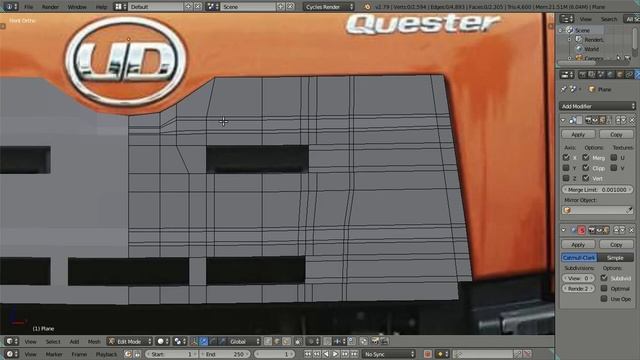Move Subsurf modifier up in stack
Viewport: 640px width, 360px height.
616,230
